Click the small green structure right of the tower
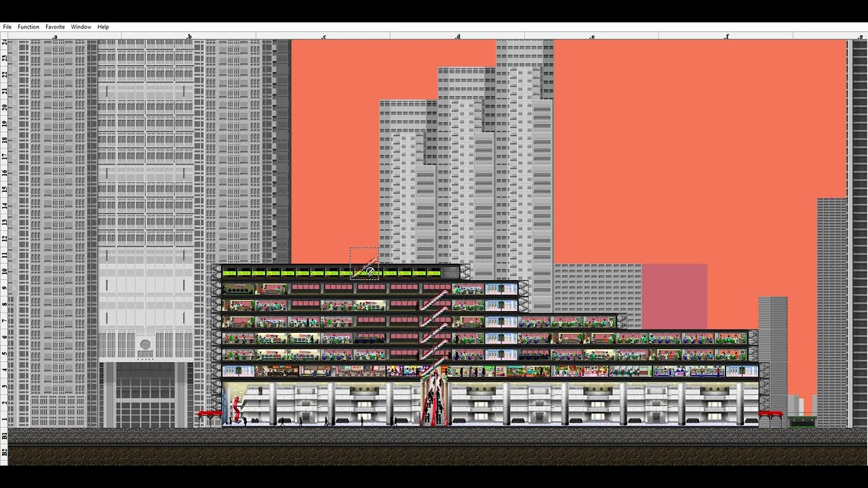The height and width of the screenshot is (488, 868). tap(802, 422)
